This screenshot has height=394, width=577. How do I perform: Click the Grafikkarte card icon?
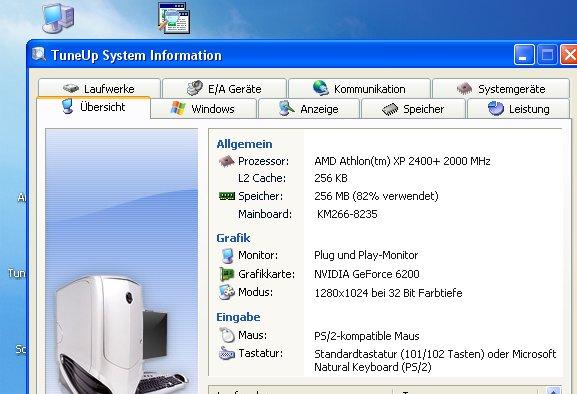pyautogui.click(x=227, y=274)
